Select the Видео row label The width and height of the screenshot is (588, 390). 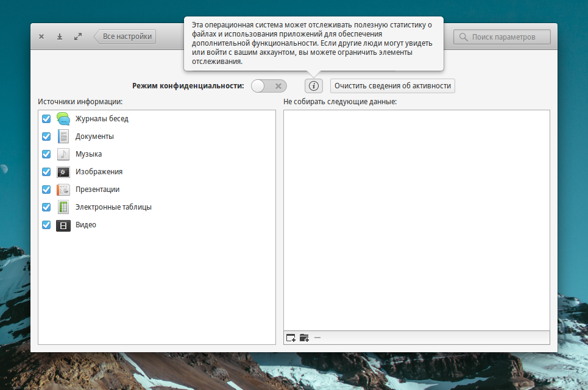tap(86, 225)
